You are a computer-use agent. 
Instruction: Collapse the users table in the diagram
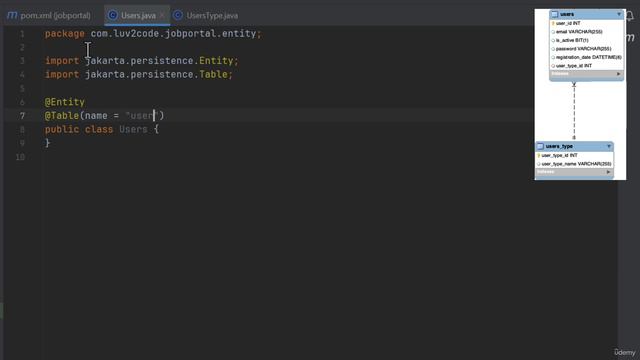coord(619,14)
